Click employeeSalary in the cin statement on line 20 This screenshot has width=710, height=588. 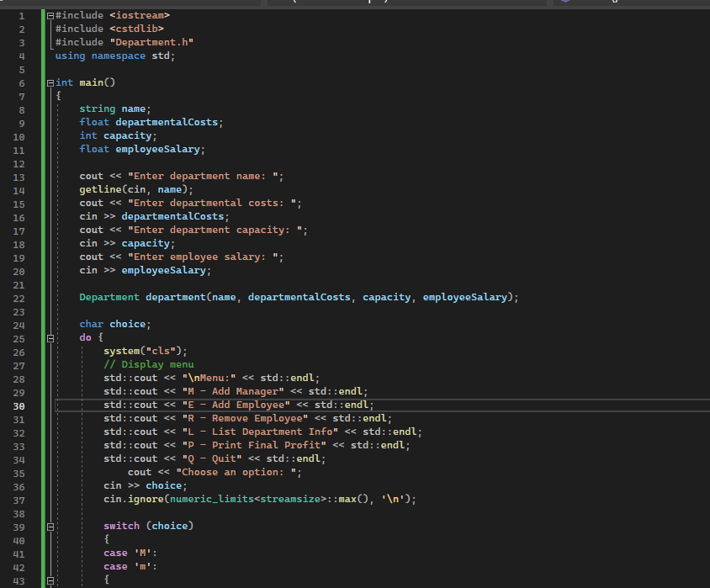tap(163, 270)
